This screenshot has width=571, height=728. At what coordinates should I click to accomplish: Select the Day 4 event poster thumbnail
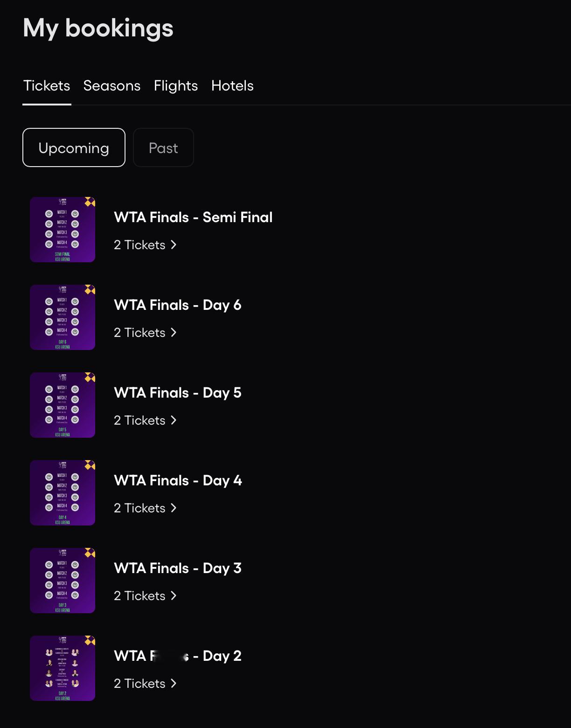click(x=63, y=493)
